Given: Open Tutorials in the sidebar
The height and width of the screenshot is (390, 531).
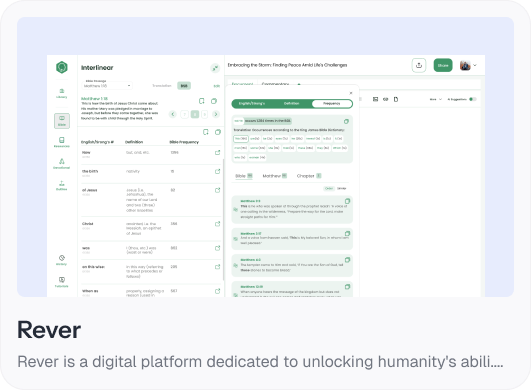Looking at the screenshot, I should coord(62,282).
